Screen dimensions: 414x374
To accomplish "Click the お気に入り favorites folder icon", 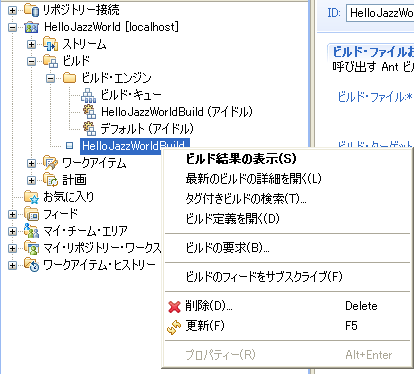I will click(x=32, y=197).
